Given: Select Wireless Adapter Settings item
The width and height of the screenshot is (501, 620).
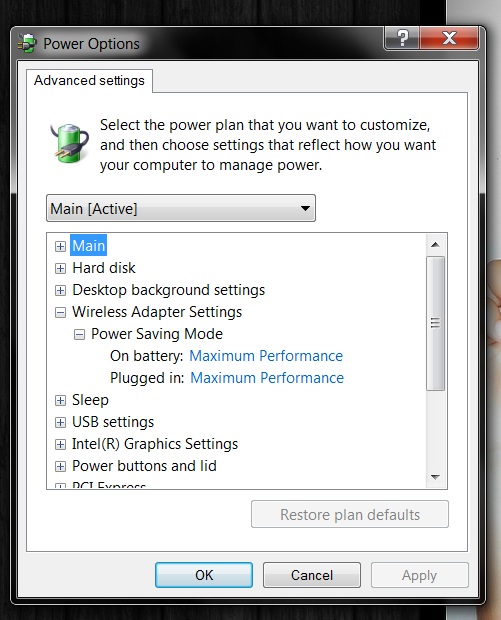Looking at the screenshot, I should (157, 312).
